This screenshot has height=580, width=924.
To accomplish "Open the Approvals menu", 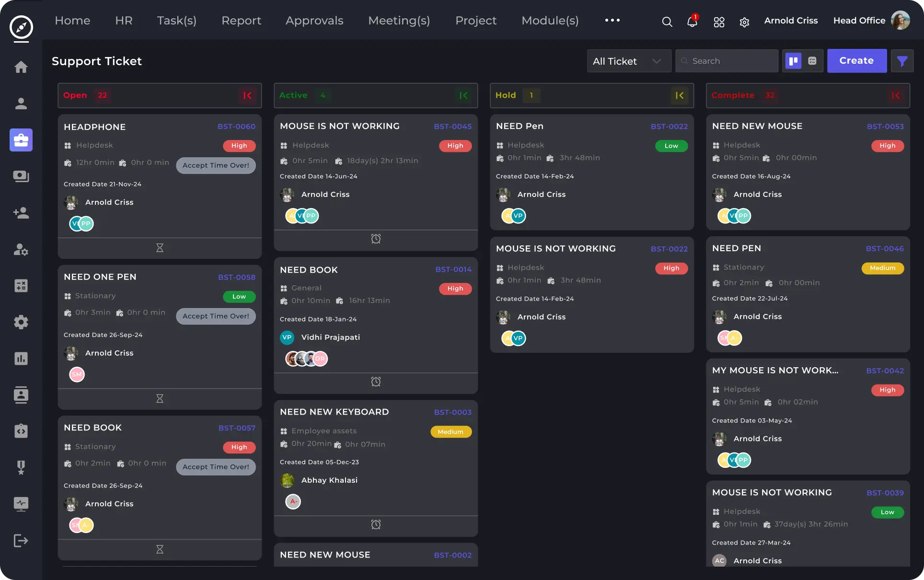I will (x=314, y=21).
